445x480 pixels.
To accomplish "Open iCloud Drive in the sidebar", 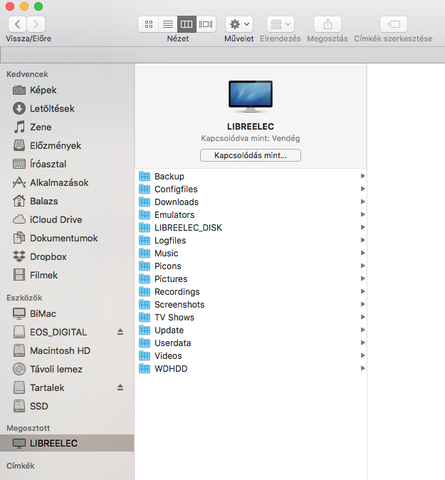I will tap(67, 219).
